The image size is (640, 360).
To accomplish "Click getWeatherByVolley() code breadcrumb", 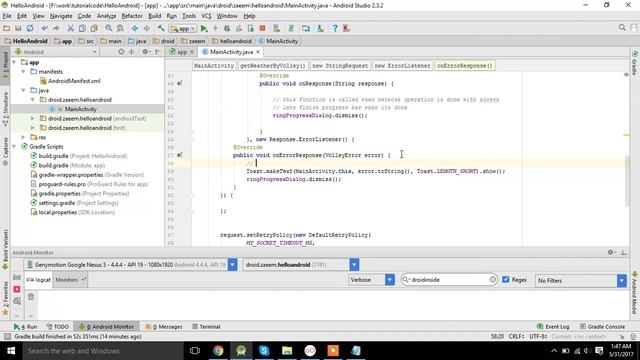I will [272, 66].
